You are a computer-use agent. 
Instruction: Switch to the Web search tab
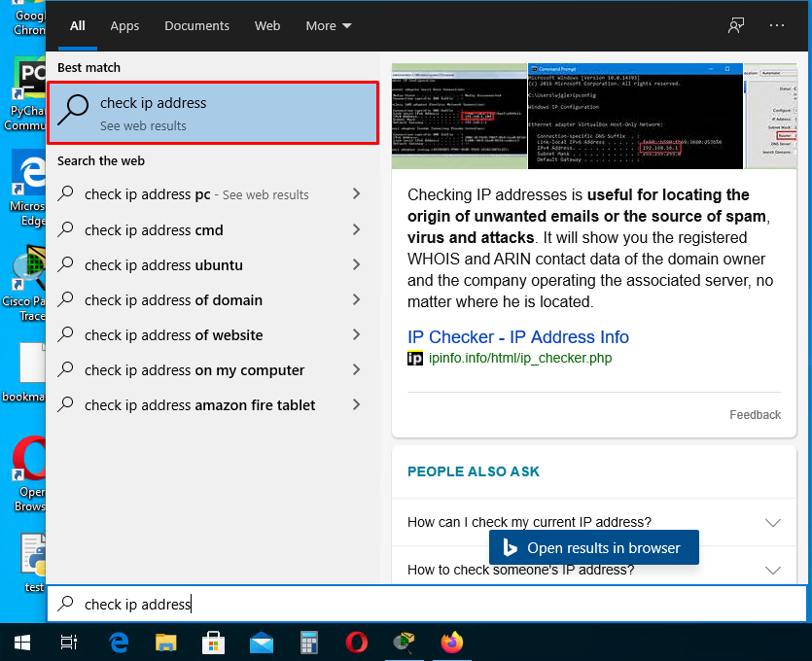coord(267,26)
